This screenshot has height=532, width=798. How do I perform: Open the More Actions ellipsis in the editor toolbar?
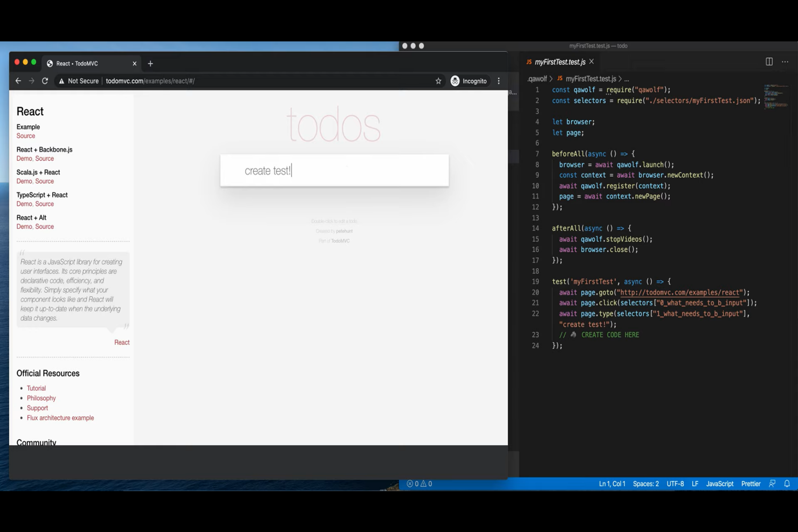point(785,61)
